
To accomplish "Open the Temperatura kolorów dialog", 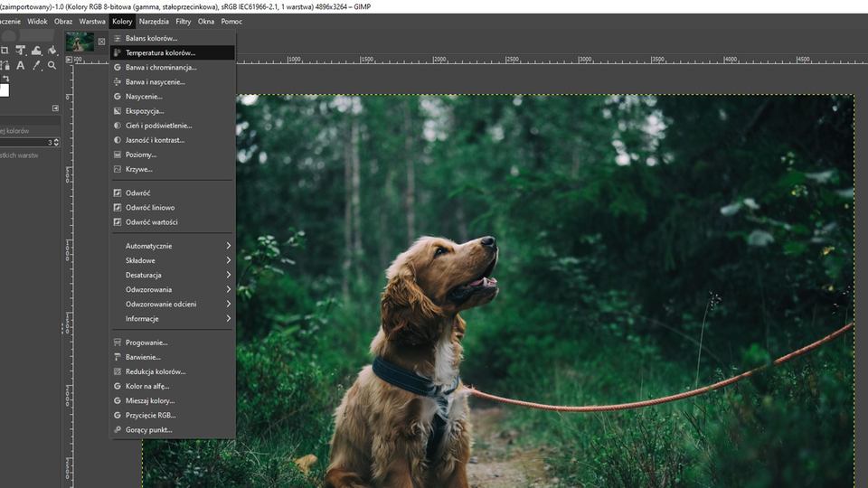I will pyautogui.click(x=160, y=53).
